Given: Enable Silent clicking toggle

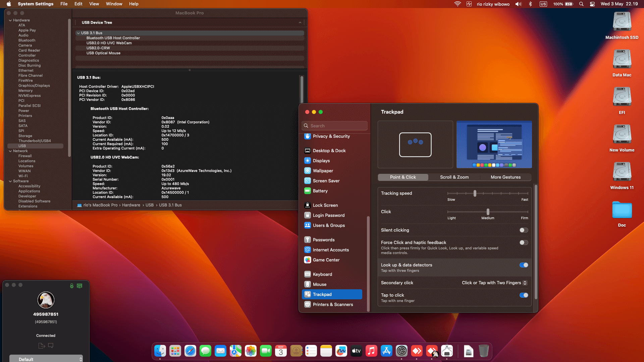Looking at the screenshot, I should point(524,230).
